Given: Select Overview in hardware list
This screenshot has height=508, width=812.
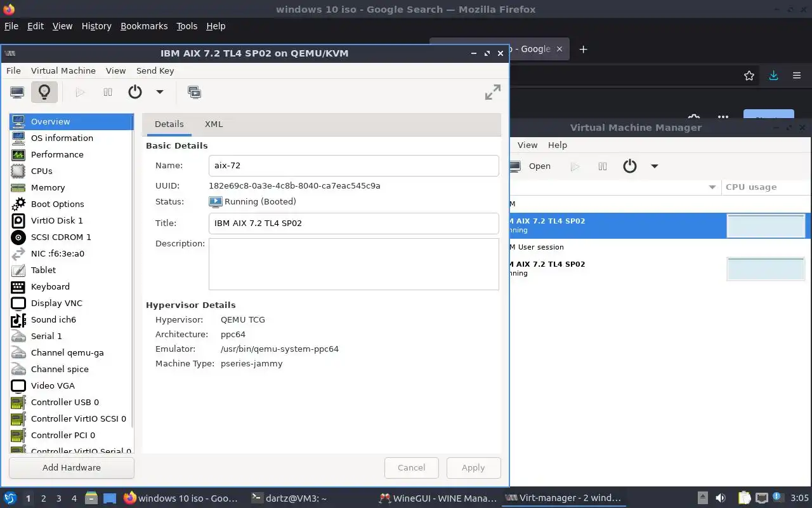Looking at the screenshot, I should pos(72,121).
